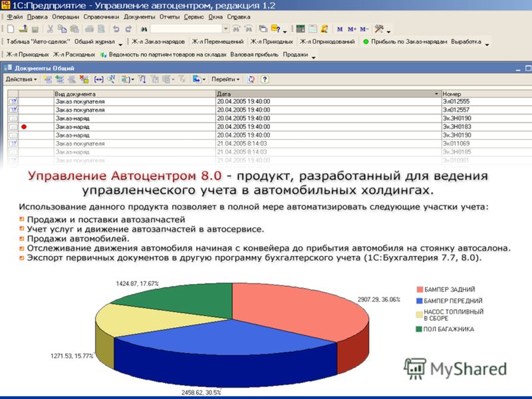Click the search text input field
This screenshot has height=399, width=532.
pos(186,29)
